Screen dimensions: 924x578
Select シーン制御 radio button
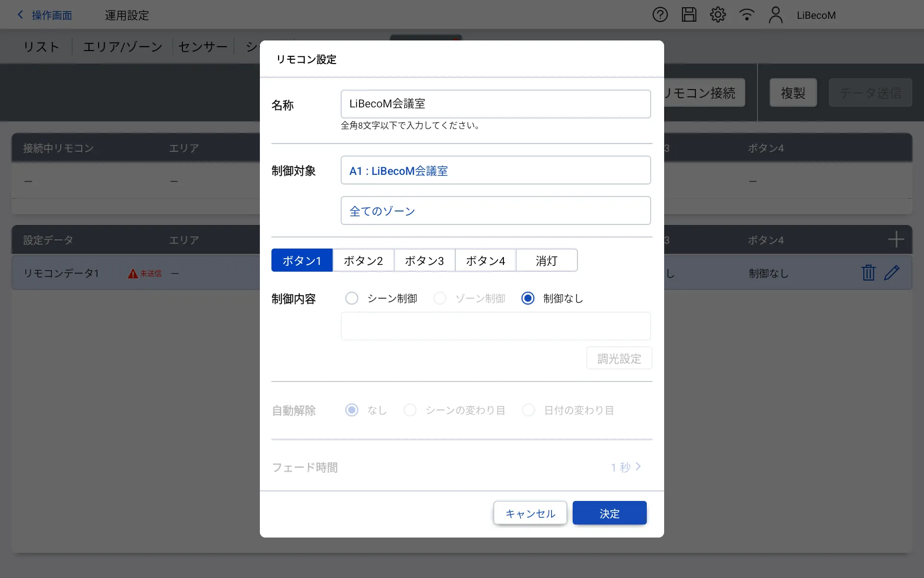click(352, 299)
